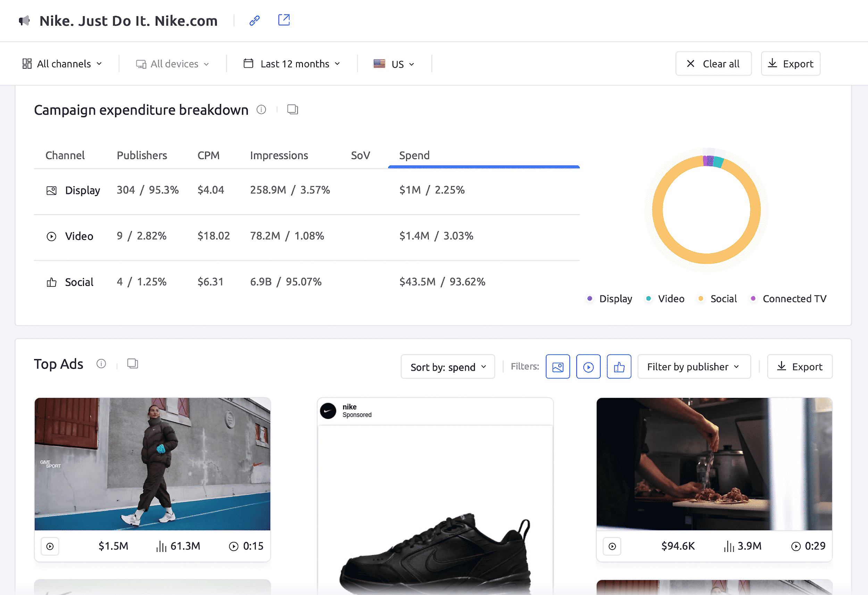Click the Clear all button
Image resolution: width=868 pixels, height=595 pixels.
pos(713,64)
